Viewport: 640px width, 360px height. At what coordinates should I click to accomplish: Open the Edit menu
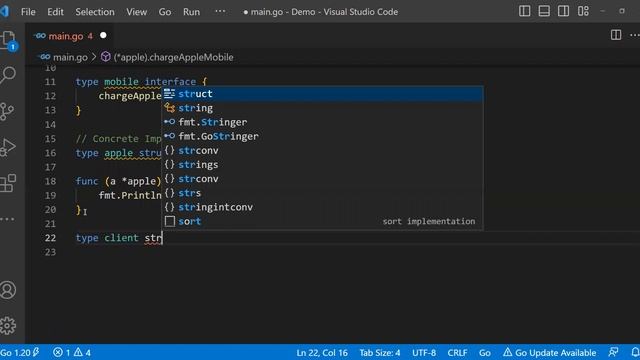click(x=55, y=12)
